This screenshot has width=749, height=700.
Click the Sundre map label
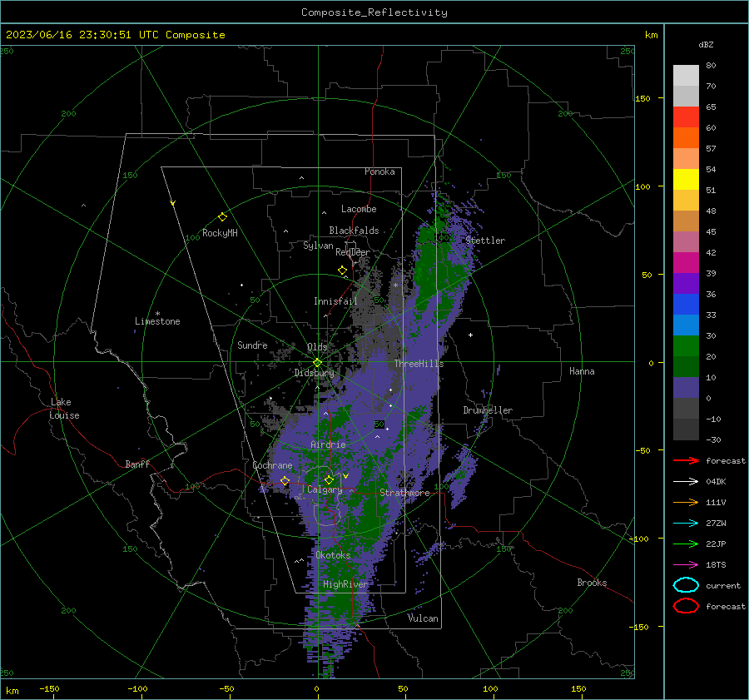pyautogui.click(x=252, y=345)
